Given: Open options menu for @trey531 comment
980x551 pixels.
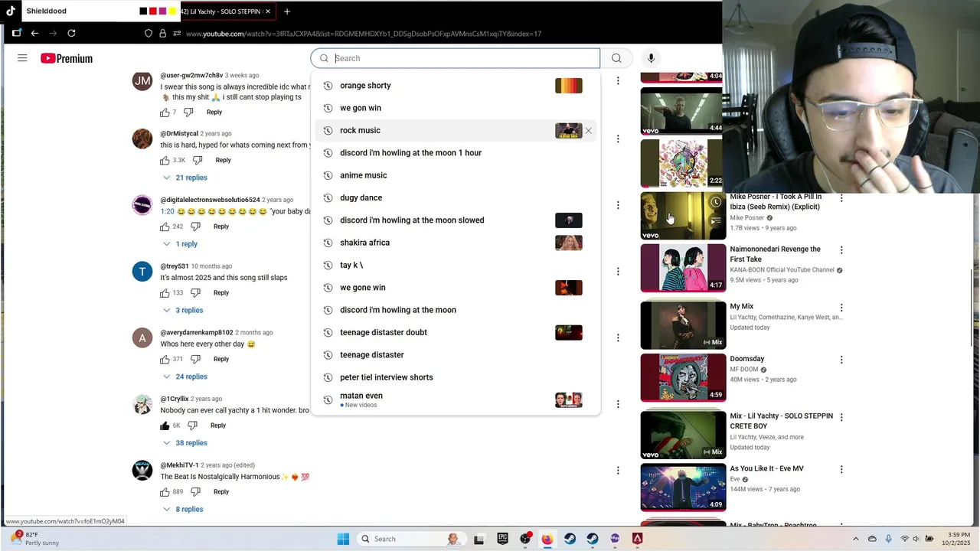Looking at the screenshot, I should (x=618, y=272).
